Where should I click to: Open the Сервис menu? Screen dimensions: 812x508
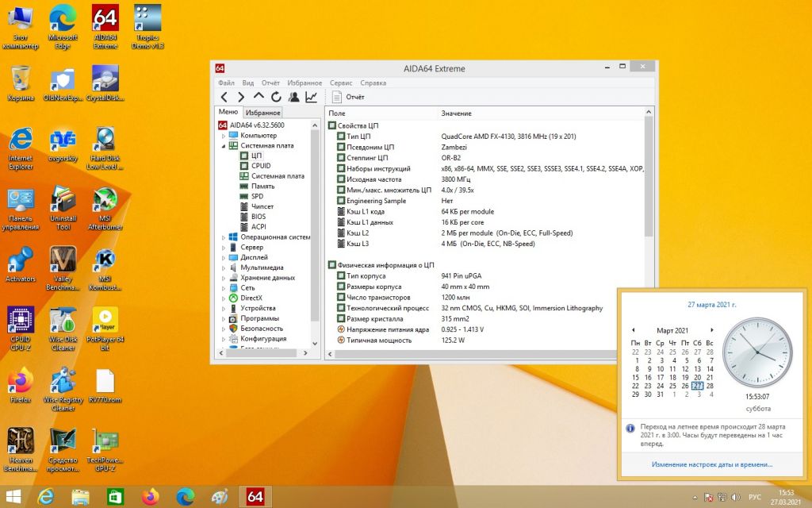341,83
